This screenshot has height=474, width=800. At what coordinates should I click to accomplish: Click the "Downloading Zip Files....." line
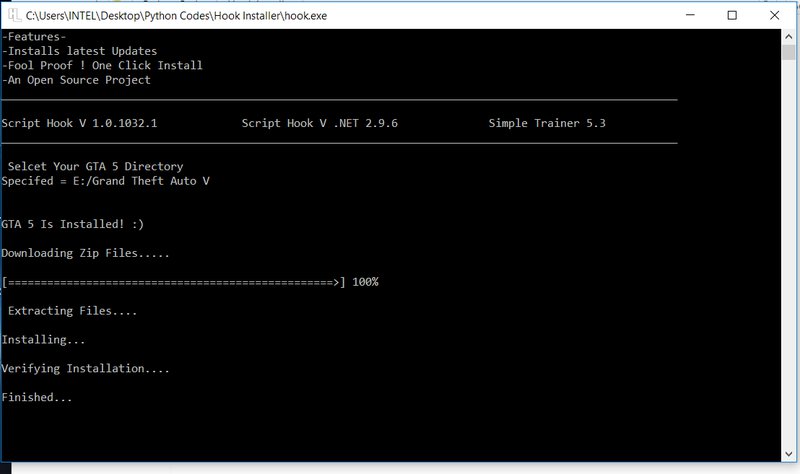[x=86, y=253]
